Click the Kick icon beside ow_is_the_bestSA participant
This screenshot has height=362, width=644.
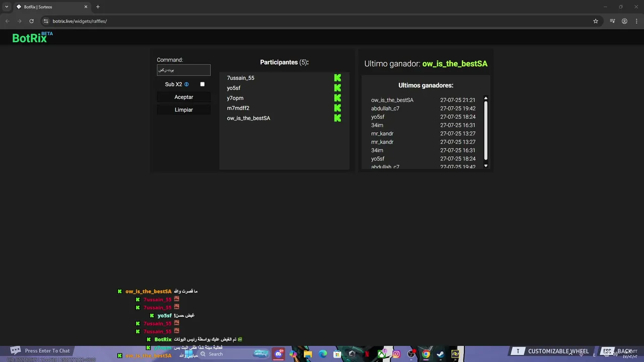(338, 118)
